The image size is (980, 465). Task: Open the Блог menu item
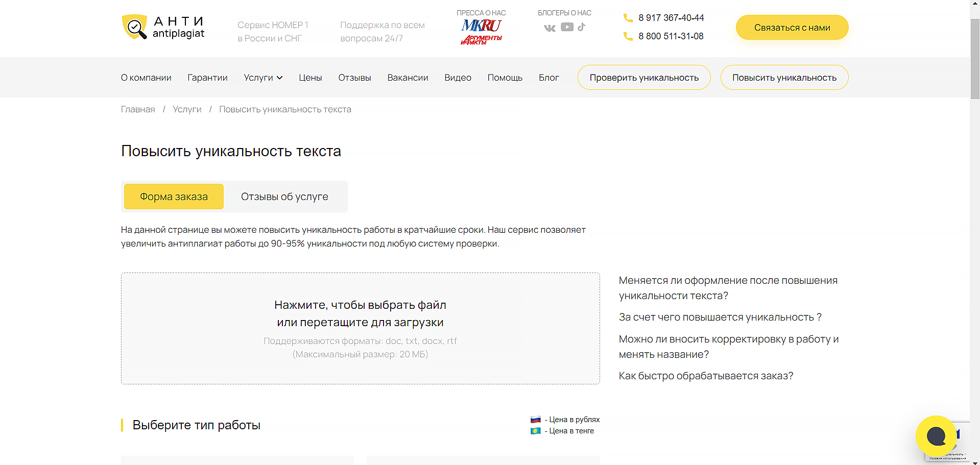coord(549,78)
